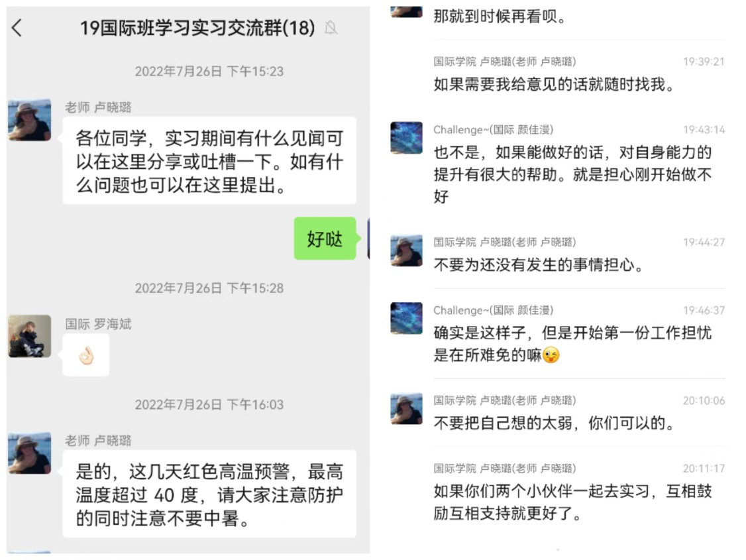The height and width of the screenshot is (560, 746).
Task: Tap teacher avatar on 20:10:06 message
Action: click(406, 408)
